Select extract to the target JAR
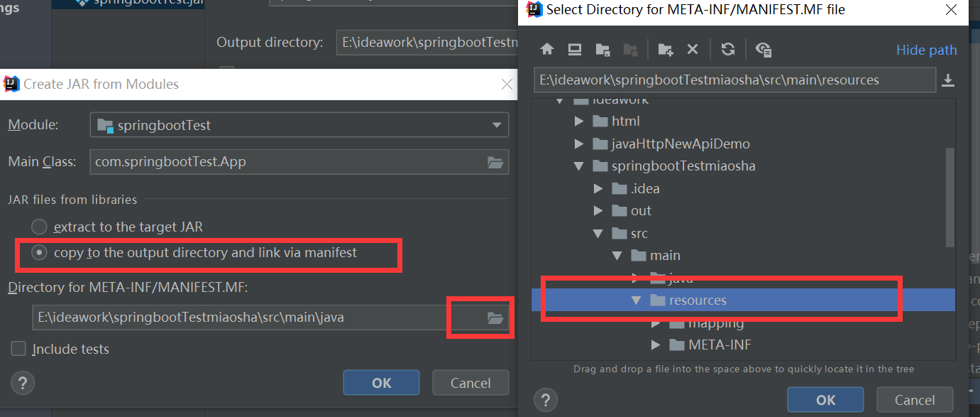Viewport: 980px width, 417px height. point(39,227)
